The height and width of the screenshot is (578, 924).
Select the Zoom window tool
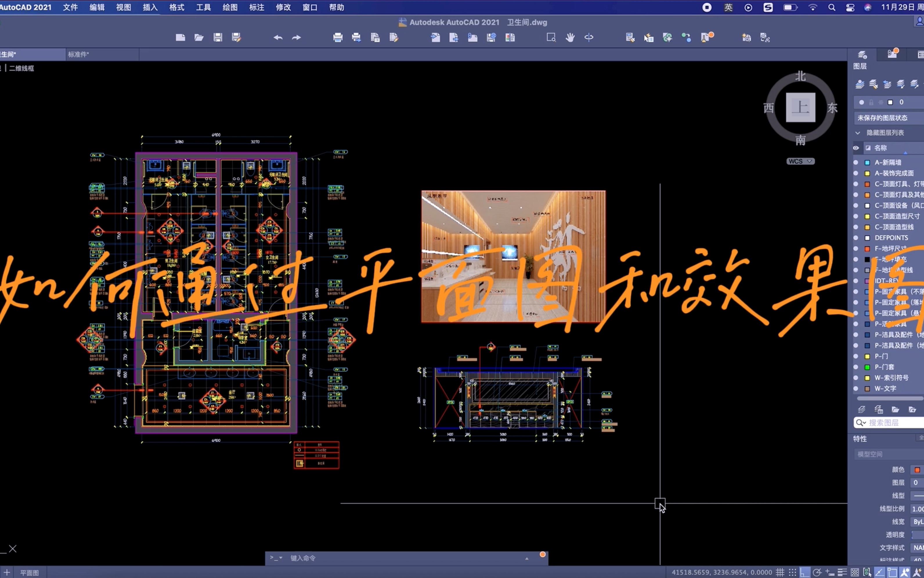pos(551,37)
